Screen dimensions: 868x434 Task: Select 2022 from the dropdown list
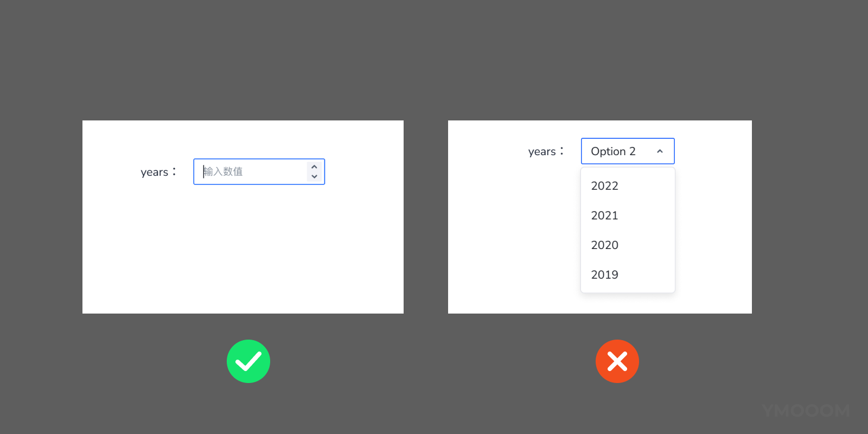coord(605,186)
